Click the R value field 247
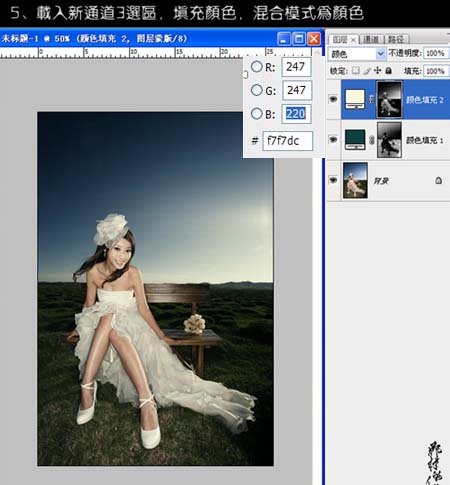The image size is (450, 485). click(296, 67)
